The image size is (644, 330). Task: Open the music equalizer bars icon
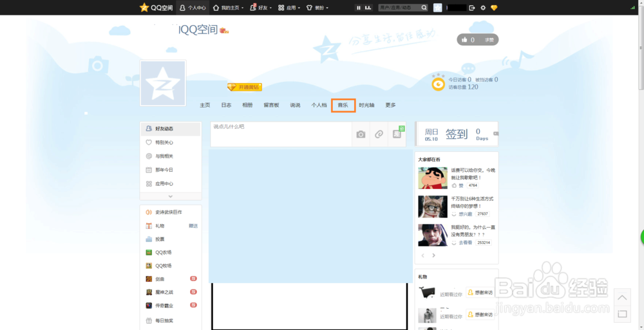[368, 7]
